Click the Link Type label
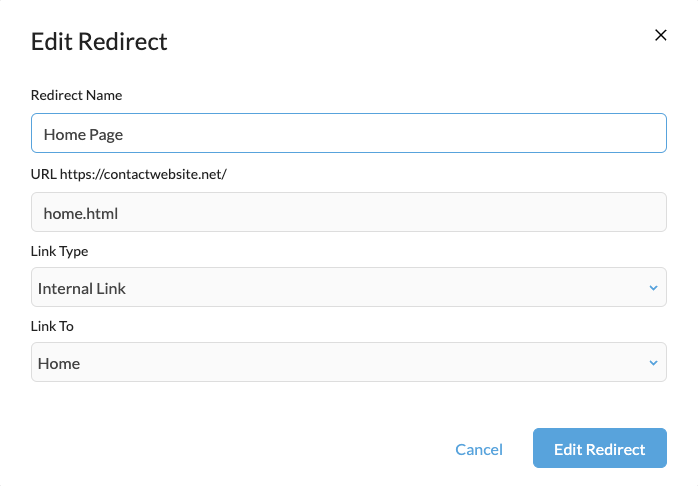This screenshot has width=698, height=486. coord(60,251)
